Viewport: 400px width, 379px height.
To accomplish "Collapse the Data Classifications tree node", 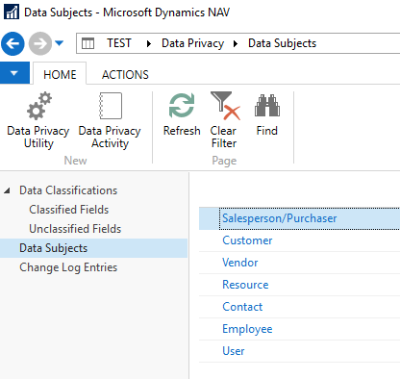I will coord(7,191).
